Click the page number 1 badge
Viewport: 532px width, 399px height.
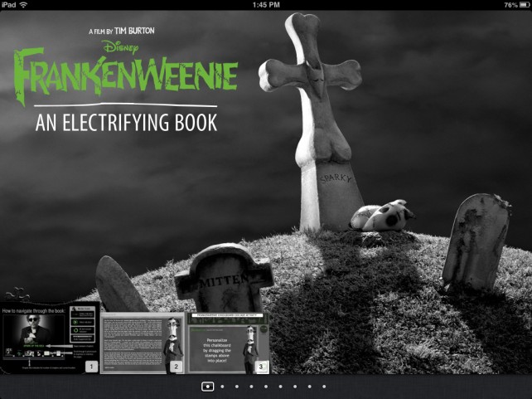(92, 367)
